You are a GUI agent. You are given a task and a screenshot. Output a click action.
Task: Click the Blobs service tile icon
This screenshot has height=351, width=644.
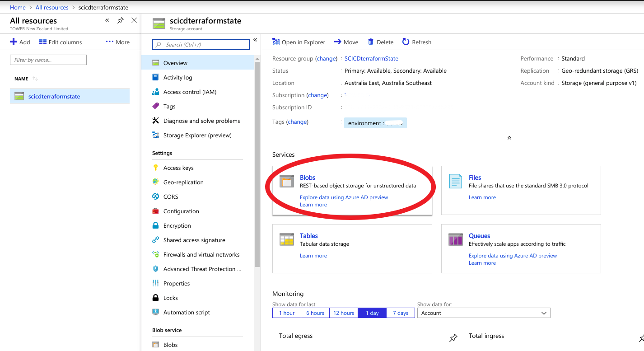[x=287, y=181]
